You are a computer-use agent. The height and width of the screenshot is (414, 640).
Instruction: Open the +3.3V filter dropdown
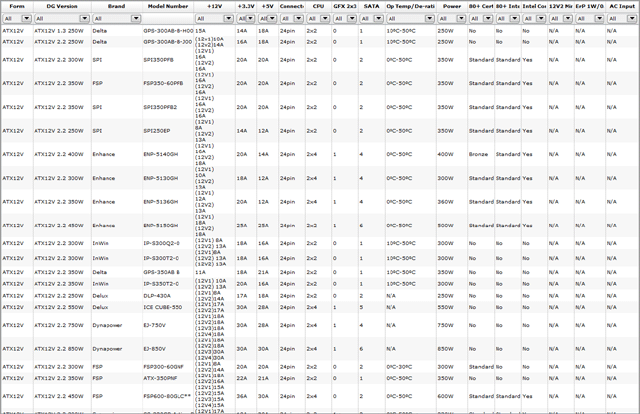246,18
